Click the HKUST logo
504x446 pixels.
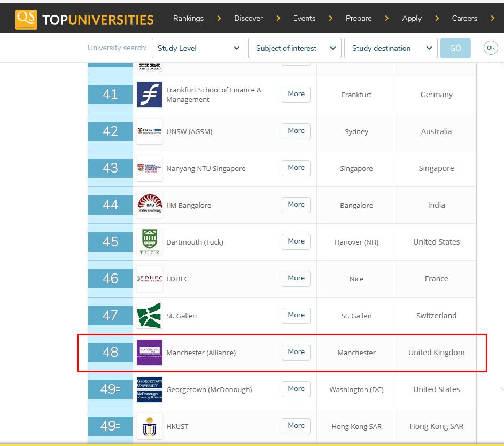[x=150, y=426]
